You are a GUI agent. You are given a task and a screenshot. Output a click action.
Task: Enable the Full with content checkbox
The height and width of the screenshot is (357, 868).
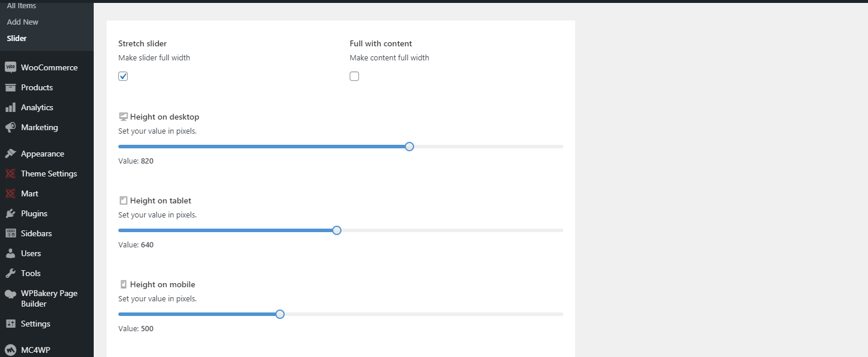click(354, 76)
